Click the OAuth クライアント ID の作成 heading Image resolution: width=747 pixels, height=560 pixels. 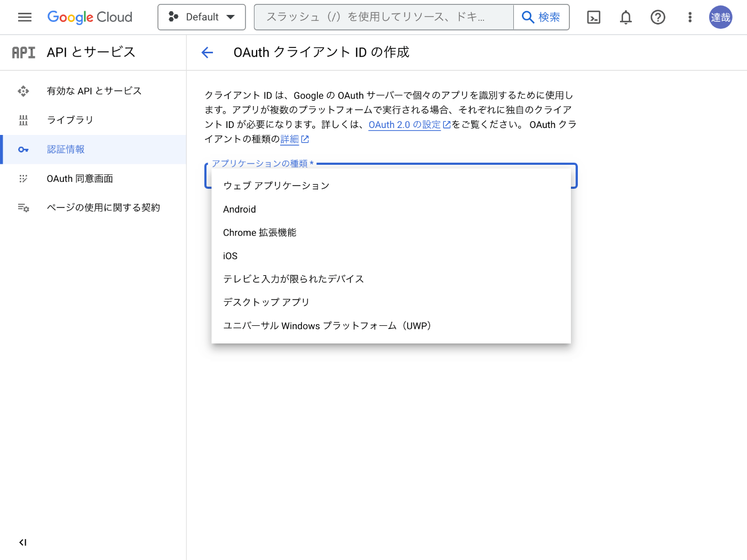322,52
